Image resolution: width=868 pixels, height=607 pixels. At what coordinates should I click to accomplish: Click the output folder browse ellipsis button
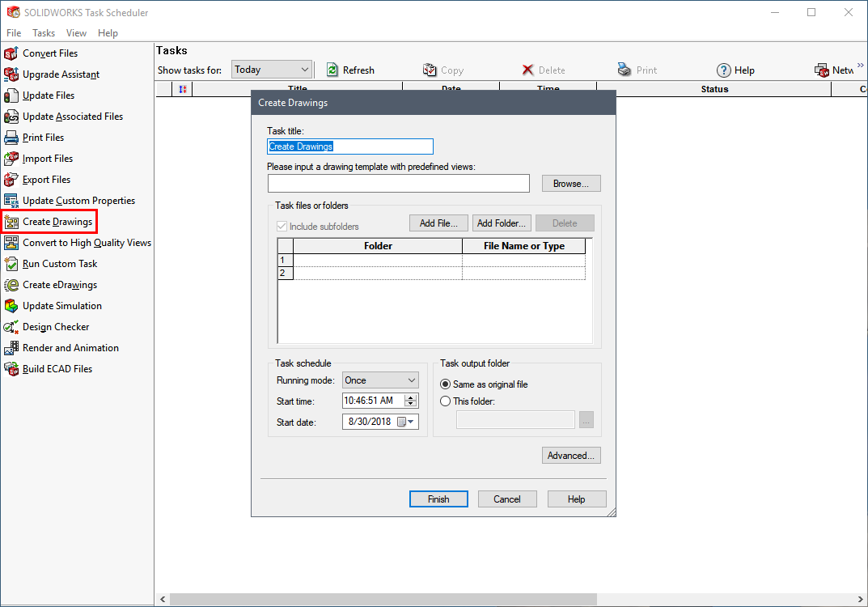click(x=586, y=420)
